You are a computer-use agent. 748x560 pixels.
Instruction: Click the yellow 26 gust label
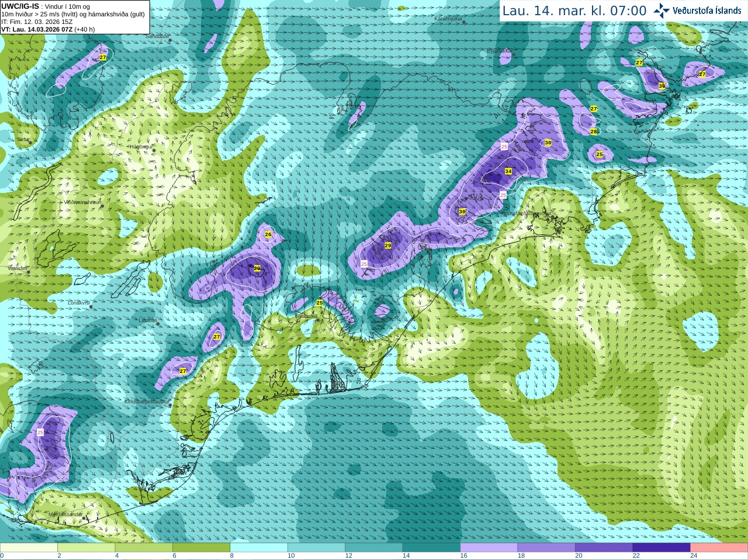point(268,234)
